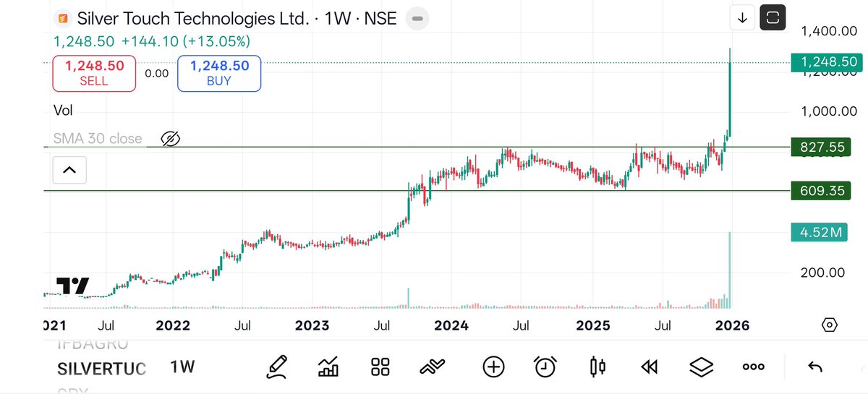Open the object tree layers icon

coord(701,367)
